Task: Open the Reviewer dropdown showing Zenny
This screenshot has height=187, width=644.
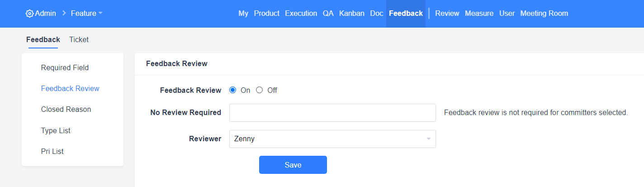Action: pyautogui.click(x=332, y=139)
